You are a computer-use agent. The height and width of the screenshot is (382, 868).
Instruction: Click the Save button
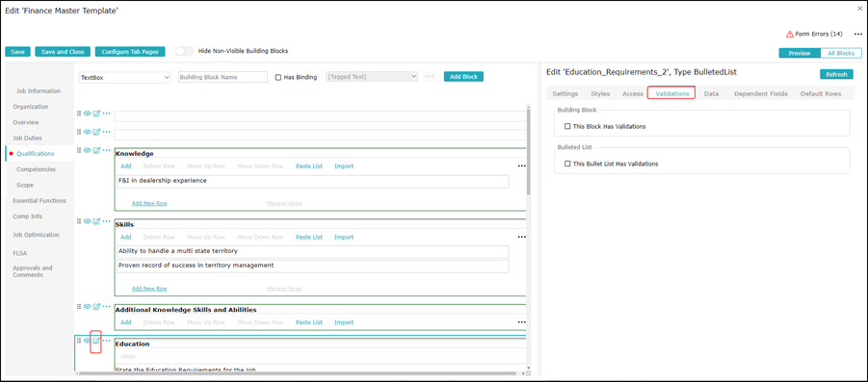tap(17, 51)
